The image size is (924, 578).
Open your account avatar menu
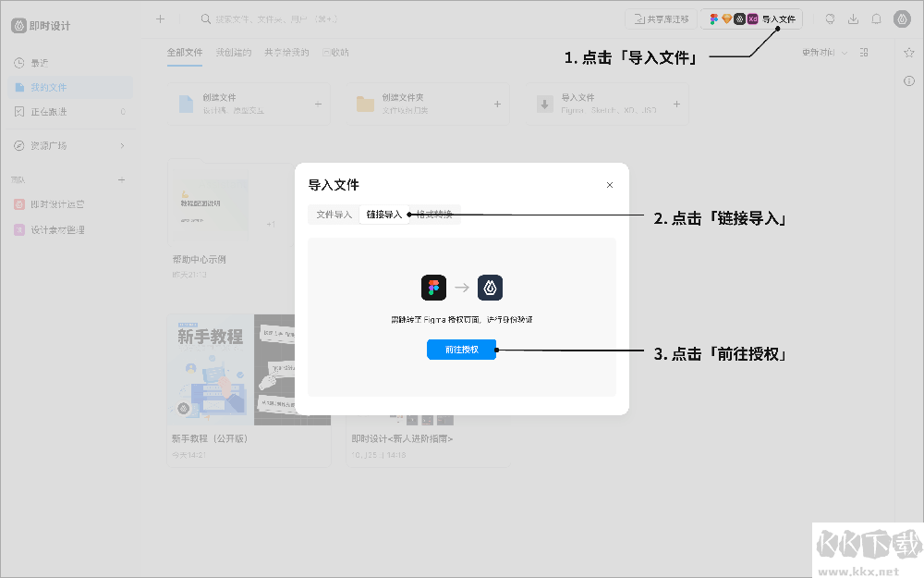click(x=901, y=18)
